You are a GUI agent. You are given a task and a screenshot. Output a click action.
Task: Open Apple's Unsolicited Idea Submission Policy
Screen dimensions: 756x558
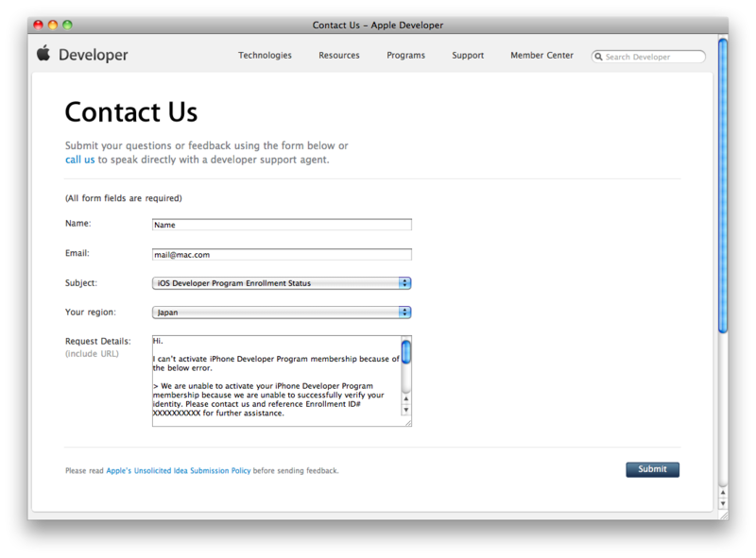coord(179,471)
